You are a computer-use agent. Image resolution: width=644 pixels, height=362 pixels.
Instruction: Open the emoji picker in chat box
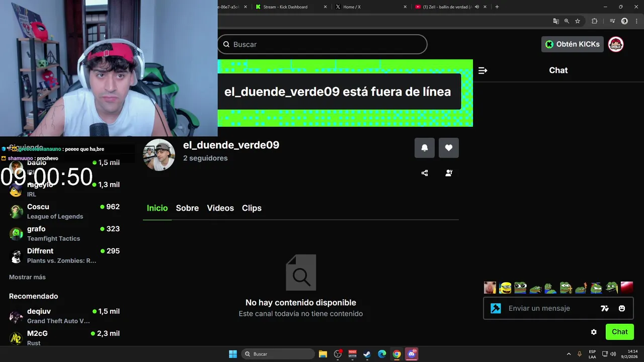pyautogui.click(x=622, y=308)
